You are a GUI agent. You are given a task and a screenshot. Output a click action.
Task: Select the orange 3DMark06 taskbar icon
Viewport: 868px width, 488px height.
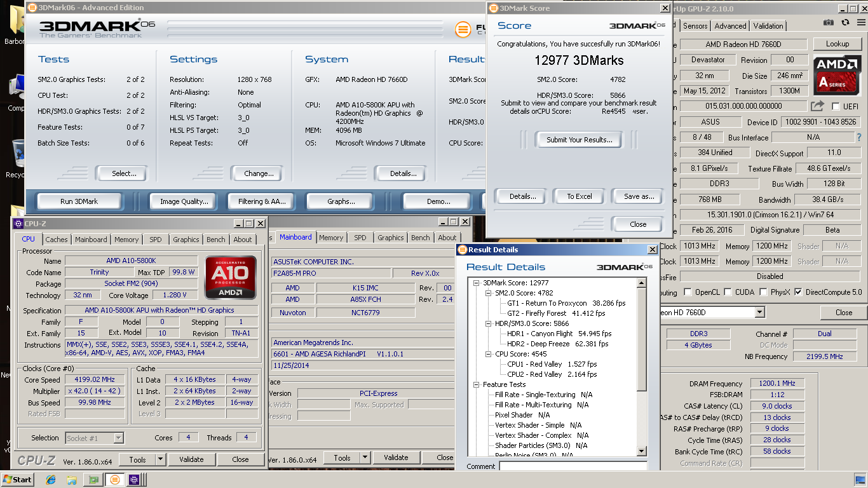(115, 479)
